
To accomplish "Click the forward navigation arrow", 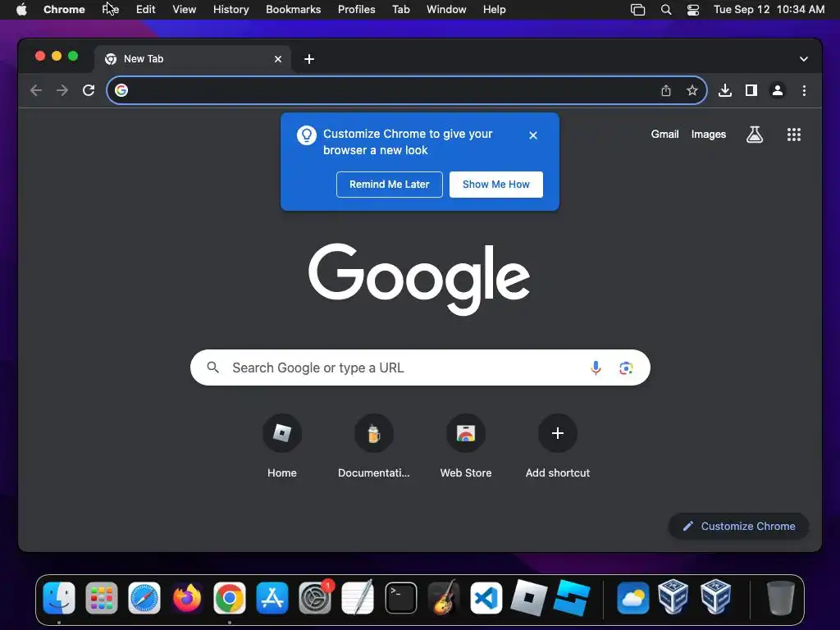I will click(x=62, y=90).
